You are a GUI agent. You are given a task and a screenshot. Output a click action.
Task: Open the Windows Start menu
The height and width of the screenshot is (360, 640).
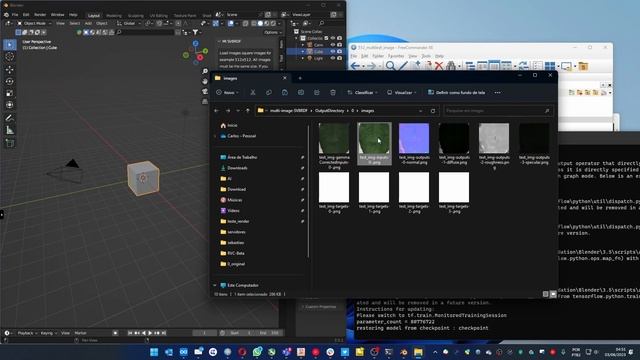154,352
